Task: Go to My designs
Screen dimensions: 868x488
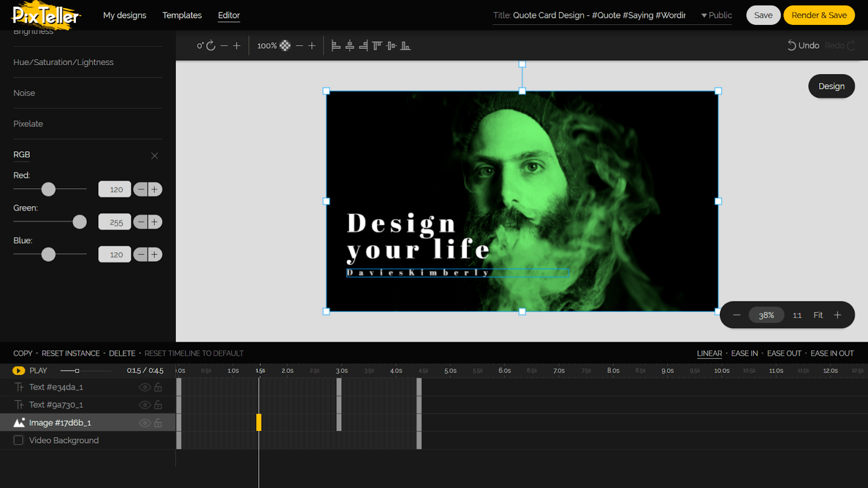Action: click(x=124, y=15)
